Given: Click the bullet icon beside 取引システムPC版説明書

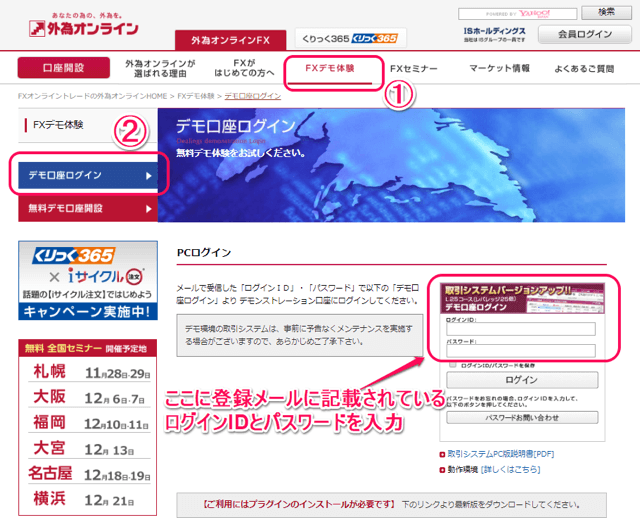Looking at the screenshot, I should pyautogui.click(x=442, y=454).
